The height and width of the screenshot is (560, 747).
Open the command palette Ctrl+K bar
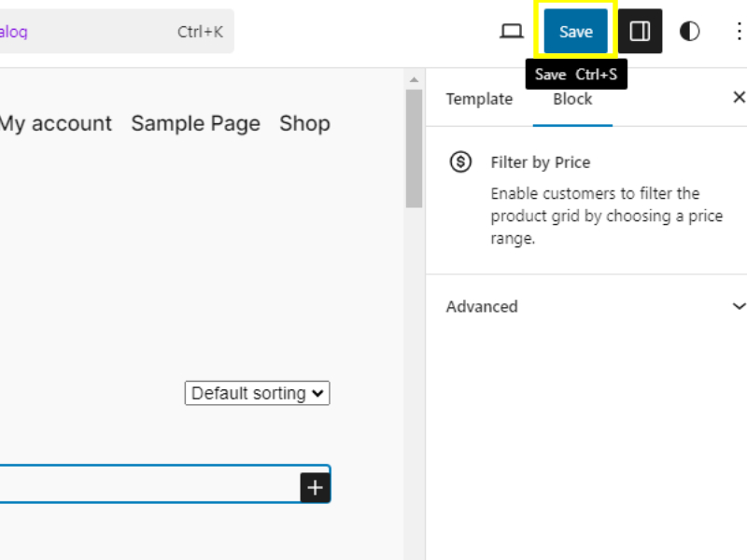coord(117,32)
